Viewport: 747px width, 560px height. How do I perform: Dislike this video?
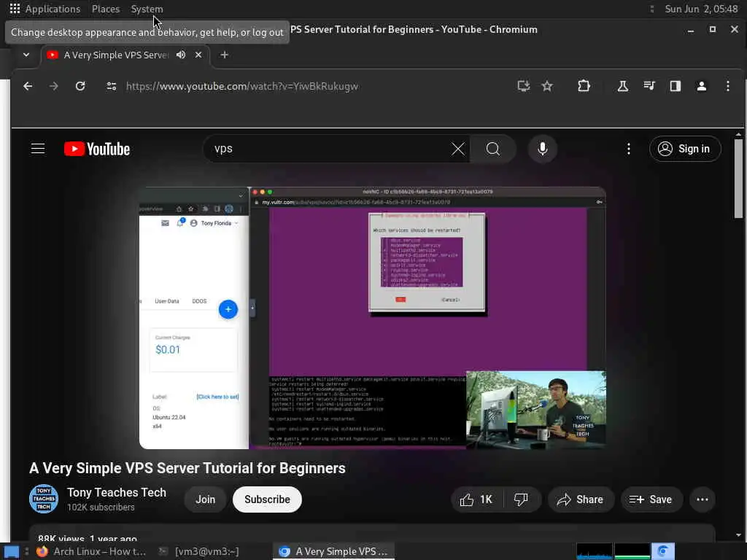pos(522,499)
